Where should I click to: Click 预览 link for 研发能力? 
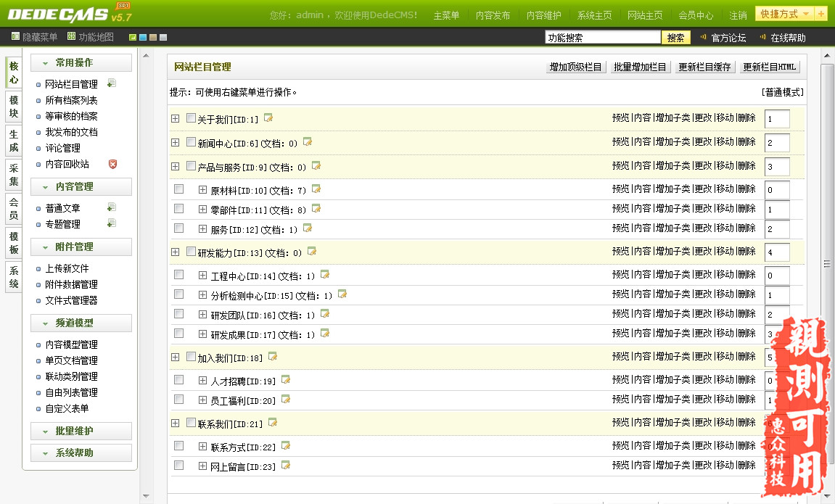(x=622, y=251)
